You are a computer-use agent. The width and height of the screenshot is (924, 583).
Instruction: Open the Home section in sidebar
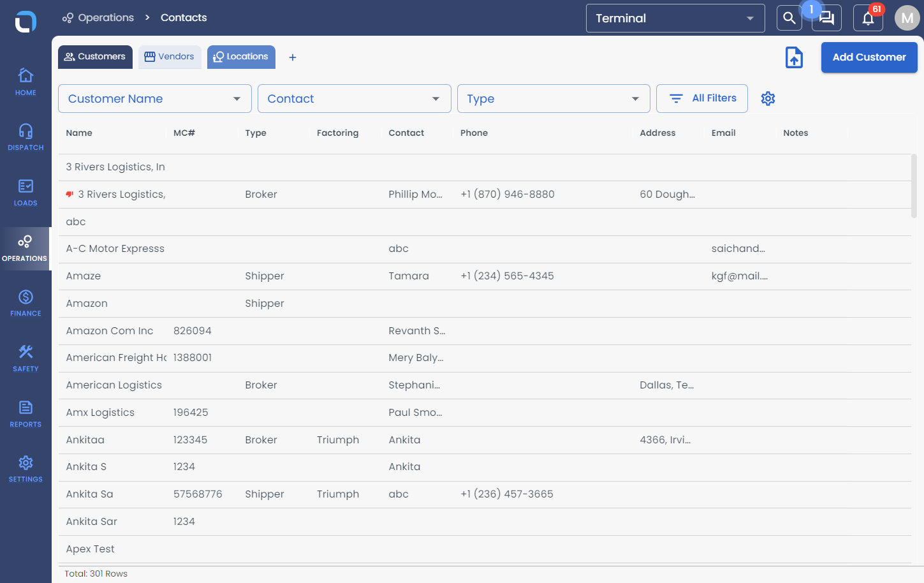26,82
